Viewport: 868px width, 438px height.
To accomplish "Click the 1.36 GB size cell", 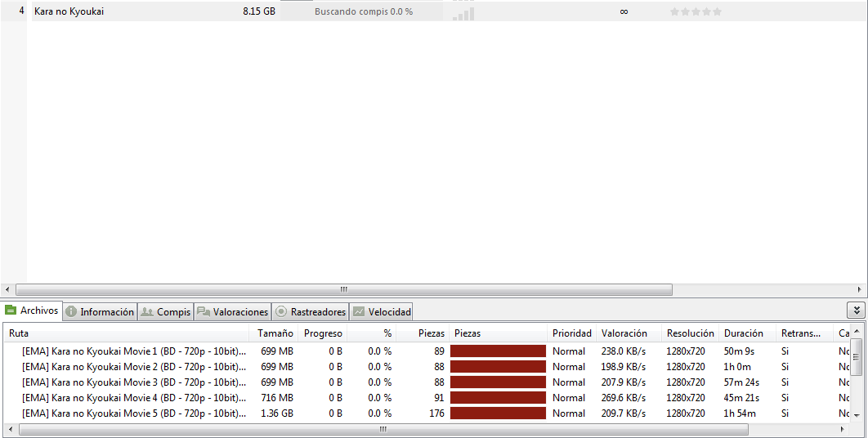I will click(277, 413).
